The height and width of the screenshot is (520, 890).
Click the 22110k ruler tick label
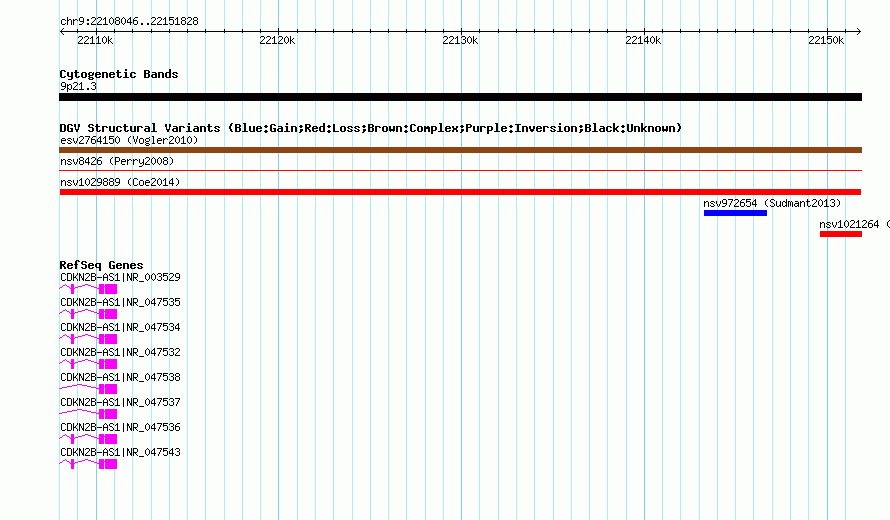95,40
